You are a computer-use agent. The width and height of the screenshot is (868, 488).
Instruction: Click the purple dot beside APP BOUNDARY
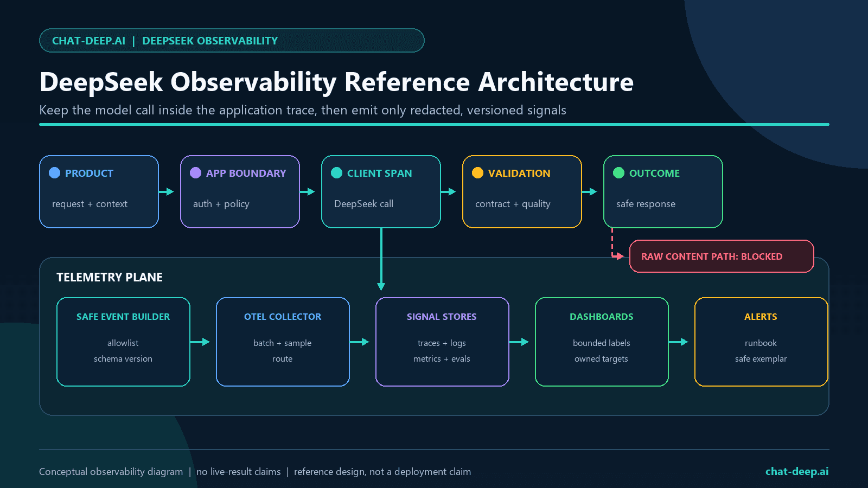pos(195,172)
